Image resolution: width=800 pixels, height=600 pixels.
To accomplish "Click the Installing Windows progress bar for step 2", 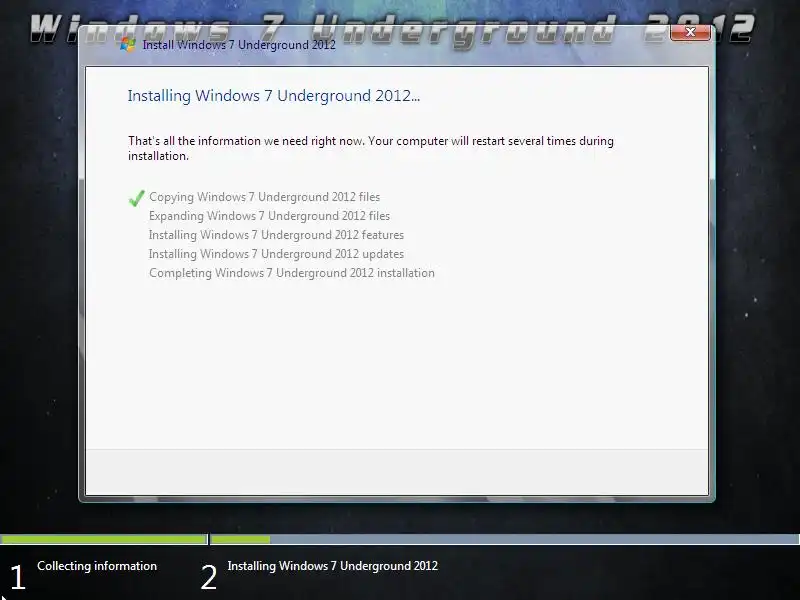I will 505,539.
